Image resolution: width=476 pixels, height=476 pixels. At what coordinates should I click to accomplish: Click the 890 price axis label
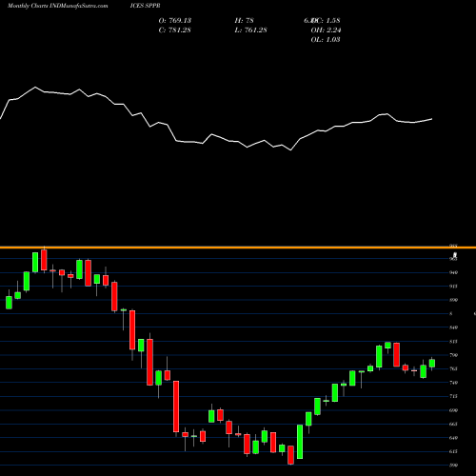coord(454,300)
